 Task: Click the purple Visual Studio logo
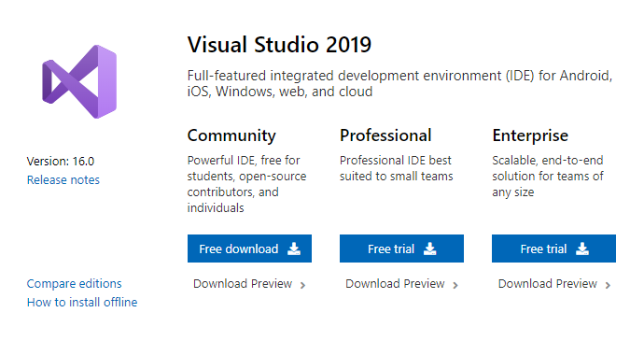79,81
